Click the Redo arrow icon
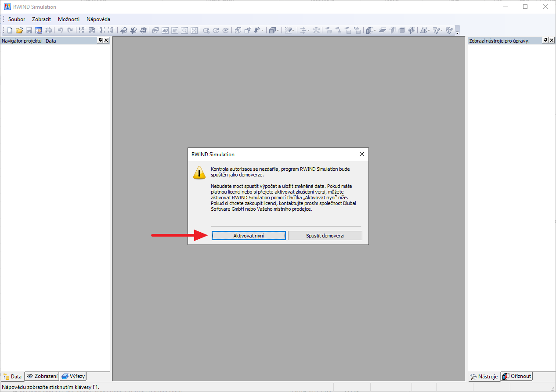Image resolution: width=556 pixels, height=392 pixels. [x=70, y=30]
